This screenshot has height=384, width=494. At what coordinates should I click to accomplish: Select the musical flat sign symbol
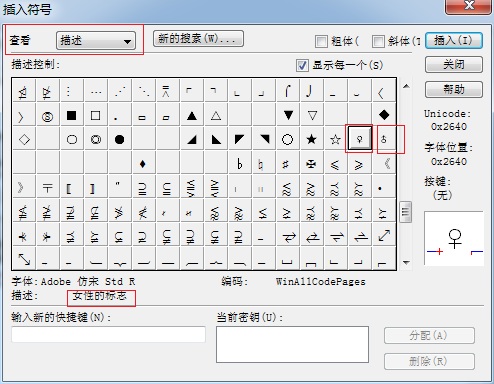click(x=239, y=164)
